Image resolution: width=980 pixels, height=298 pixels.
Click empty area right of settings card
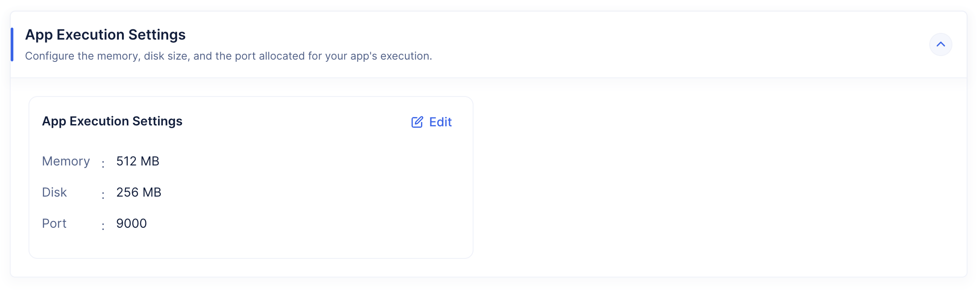[x=712, y=178]
